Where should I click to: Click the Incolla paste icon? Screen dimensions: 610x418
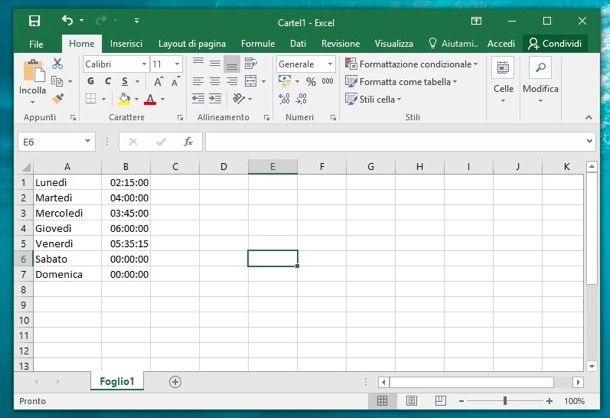pyautogui.click(x=32, y=78)
